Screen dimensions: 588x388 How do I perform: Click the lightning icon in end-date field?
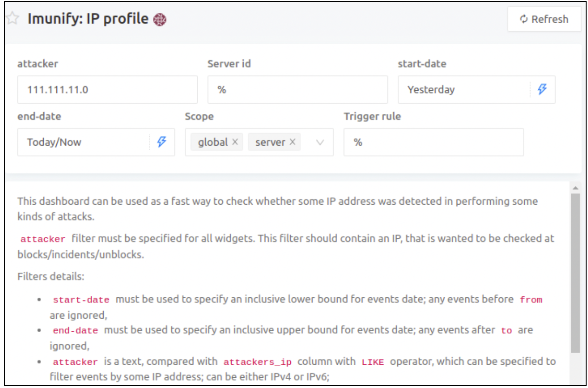161,142
